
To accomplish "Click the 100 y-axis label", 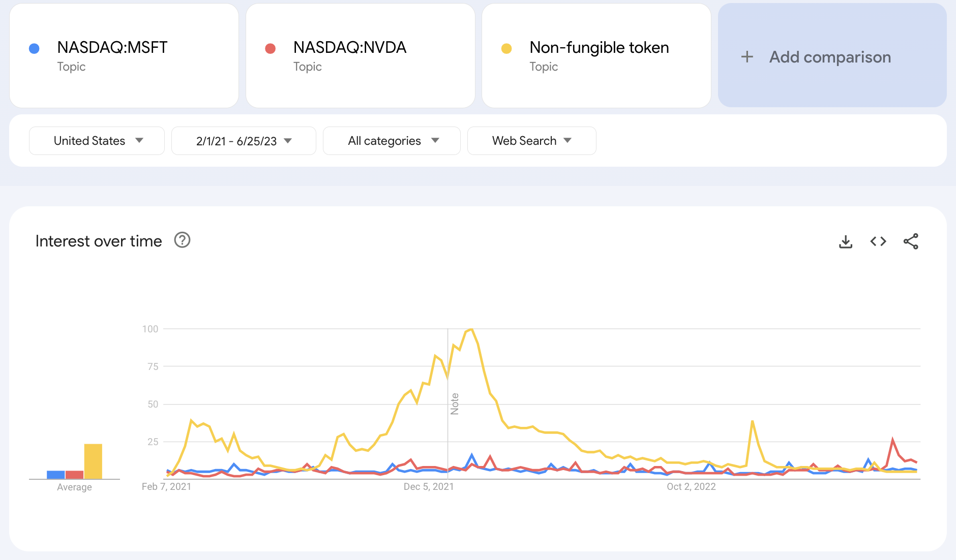I will (150, 329).
